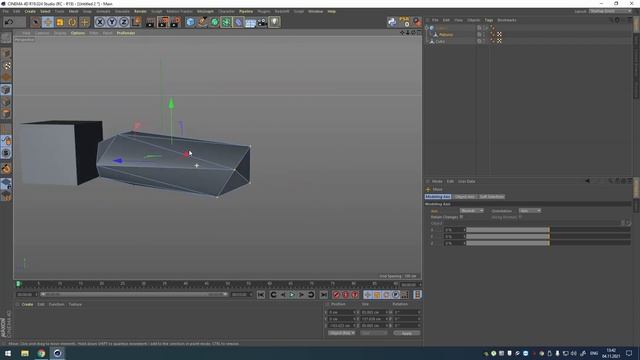Click Go to End playback button
The height and width of the screenshot is (360, 640).
point(323,295)
